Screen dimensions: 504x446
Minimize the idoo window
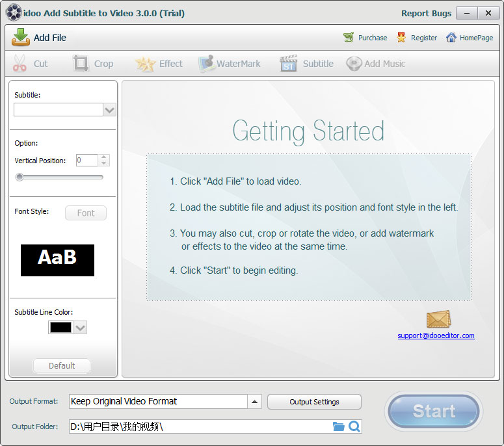[467, 13]
